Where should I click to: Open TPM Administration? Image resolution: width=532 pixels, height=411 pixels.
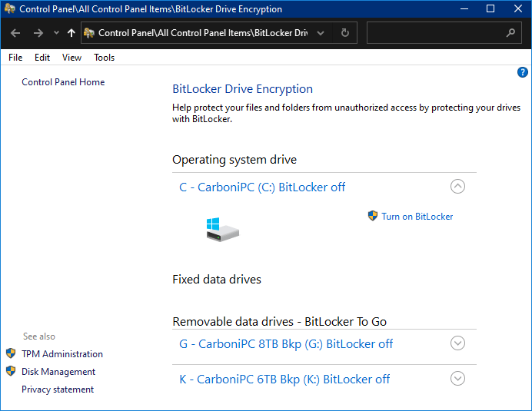tap(62, 354)
